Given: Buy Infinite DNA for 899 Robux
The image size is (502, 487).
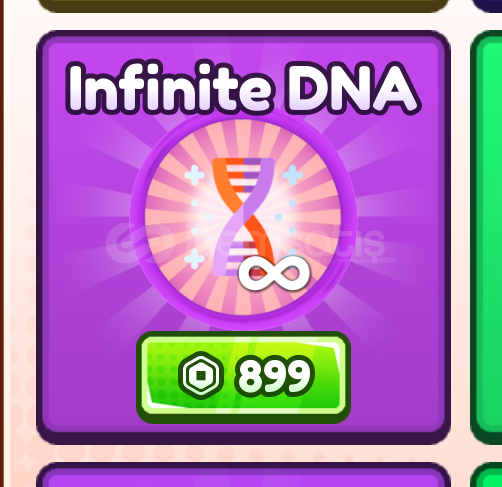Looking at the screenshot, I should (x=243, y=377).
